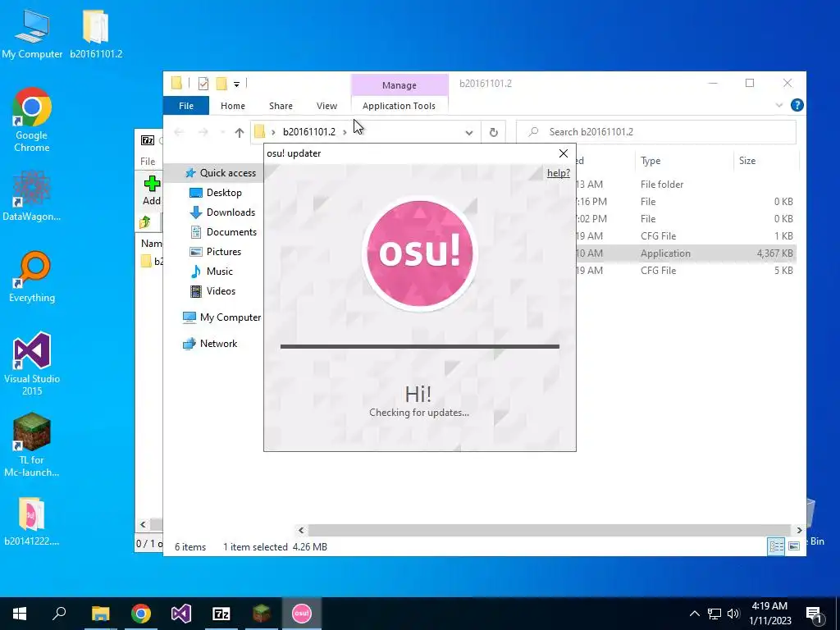Click New Folder icon in quick access toolbar
Image resolution: width=840 pixels, height=630 pixels.
point(221,83)
